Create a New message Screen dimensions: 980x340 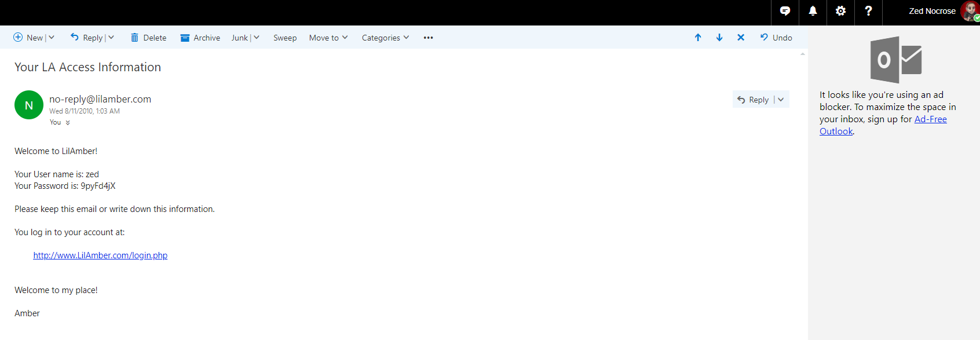tap(28, 38)
